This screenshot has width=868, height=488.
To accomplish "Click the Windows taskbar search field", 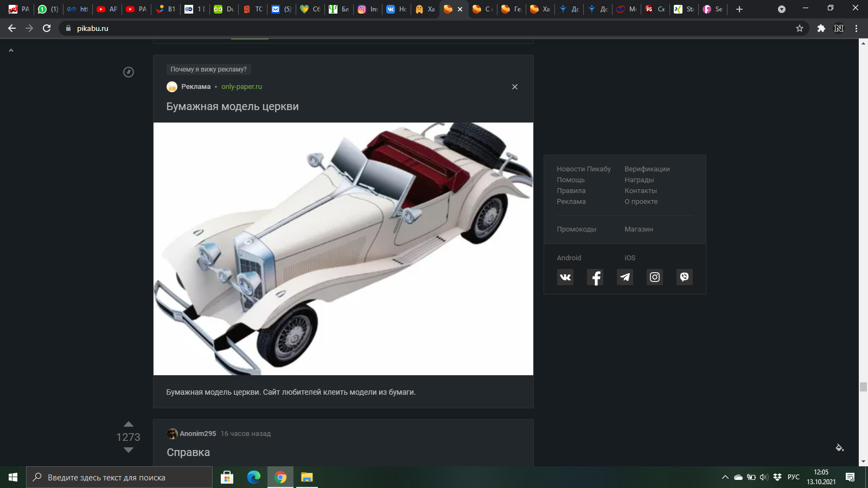I will tap(119, 477).
